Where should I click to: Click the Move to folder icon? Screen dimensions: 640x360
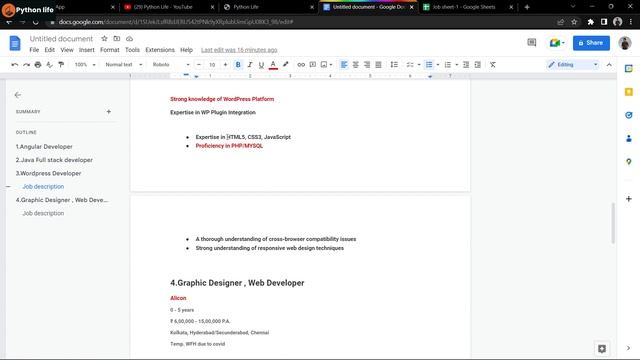tap(117, 38)
